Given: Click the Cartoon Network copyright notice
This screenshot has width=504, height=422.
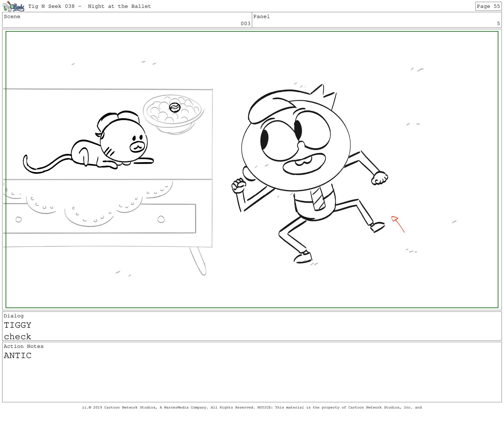Looking at the screenshot, I should 252,408.
